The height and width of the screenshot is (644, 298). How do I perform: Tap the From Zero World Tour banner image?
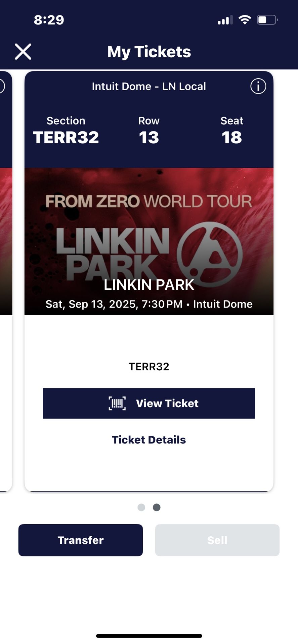tap(149, 201)
